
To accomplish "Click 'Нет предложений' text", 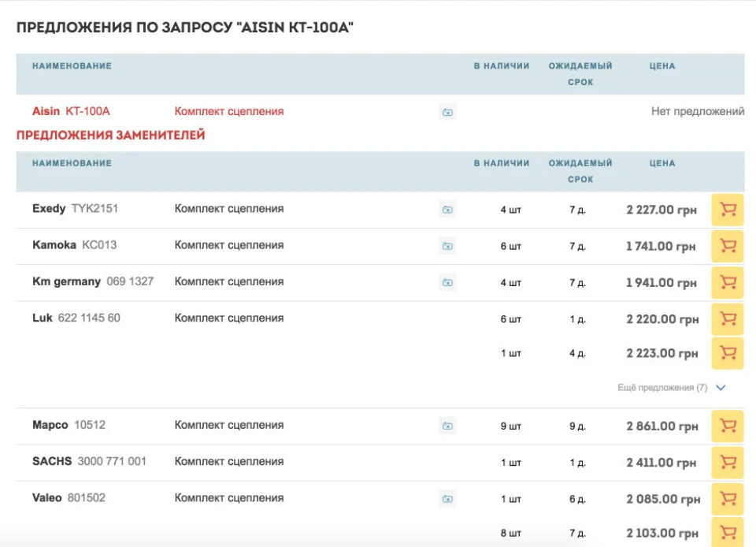I will 698,111.
